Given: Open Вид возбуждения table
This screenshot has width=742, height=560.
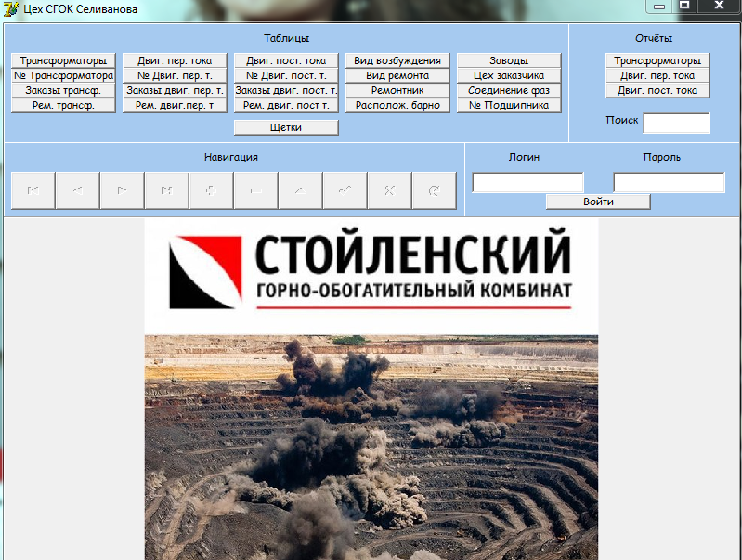Looking at the screenshot, I should 397,60.
